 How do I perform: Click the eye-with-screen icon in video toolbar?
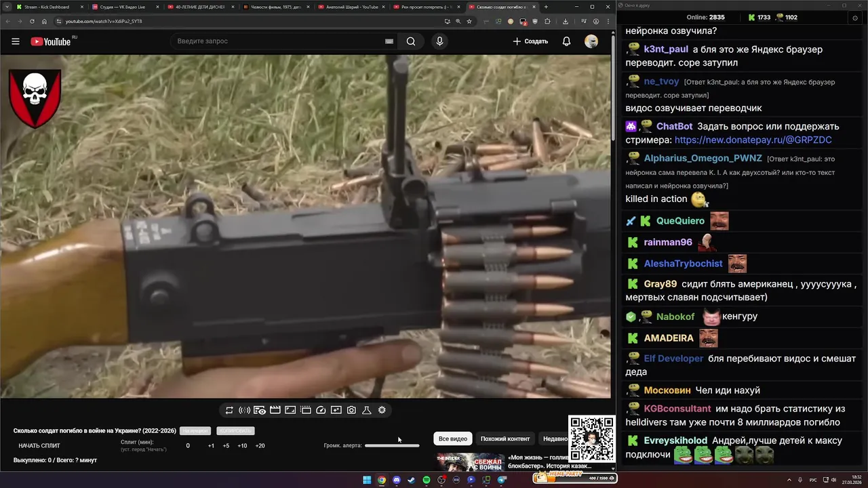pyautogui.click(x=260, y=410)
